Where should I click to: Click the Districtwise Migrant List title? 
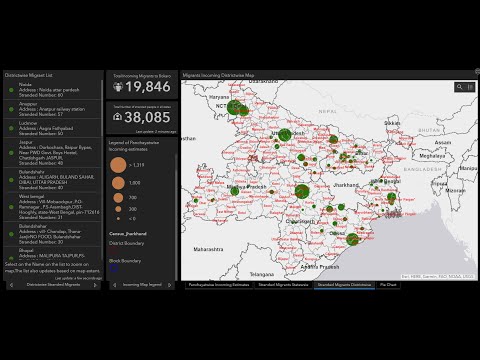(29, 75)
